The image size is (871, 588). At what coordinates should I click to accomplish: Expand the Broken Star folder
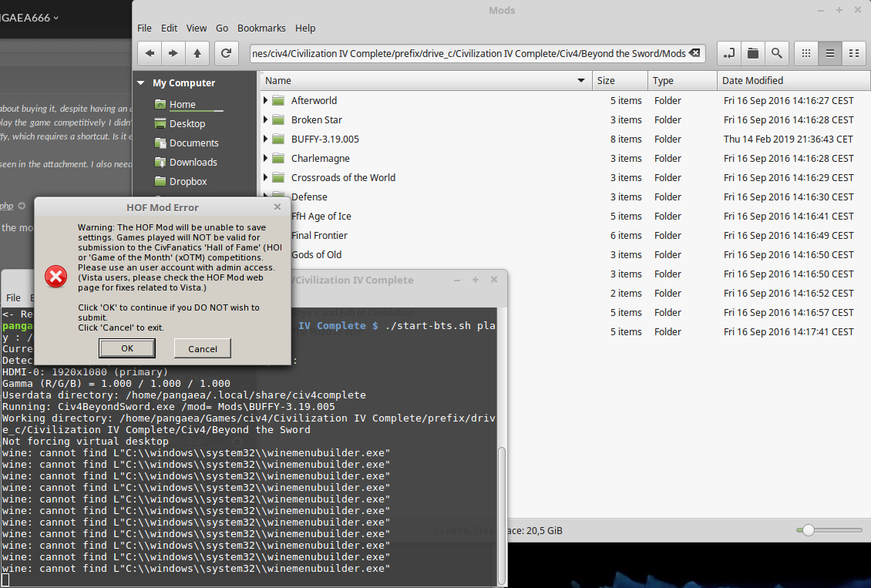tap(265, 120)
